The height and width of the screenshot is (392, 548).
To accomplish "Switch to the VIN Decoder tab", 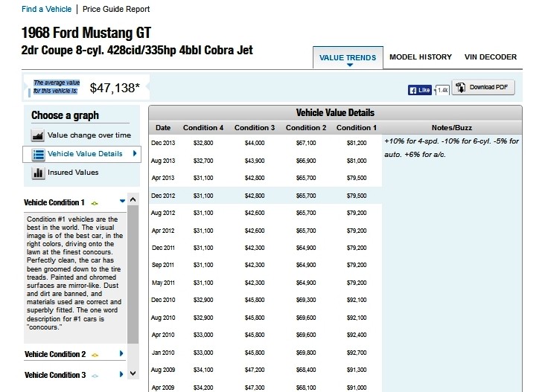I will click(x=491, y=57).
